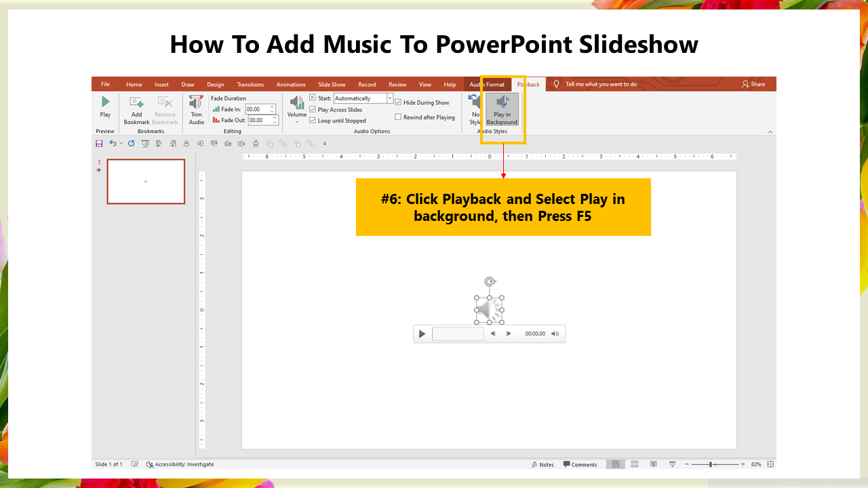Enable Rewind after Playing checkbox
Screen dimensions: 868x488
point(398,117)
